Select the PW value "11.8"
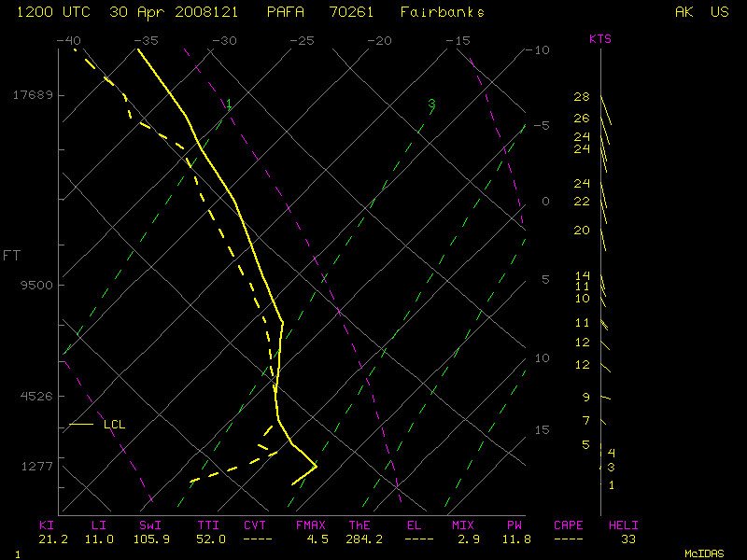 coord(516,539)
